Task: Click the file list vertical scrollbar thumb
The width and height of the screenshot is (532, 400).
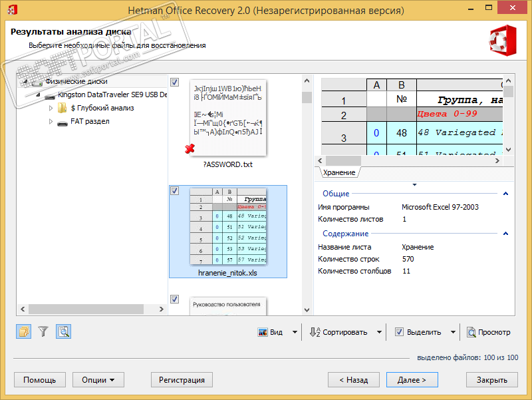Action: coord(307,97)
